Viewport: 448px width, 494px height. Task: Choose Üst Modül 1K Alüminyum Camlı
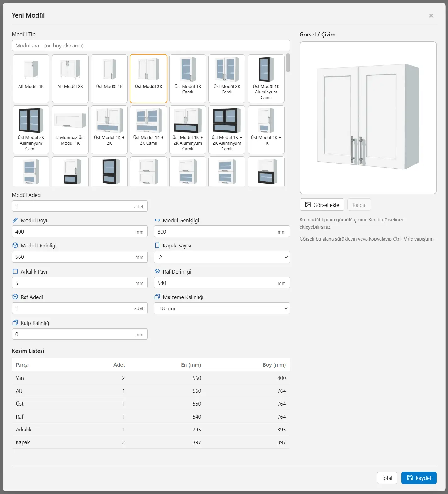point(266,79)
